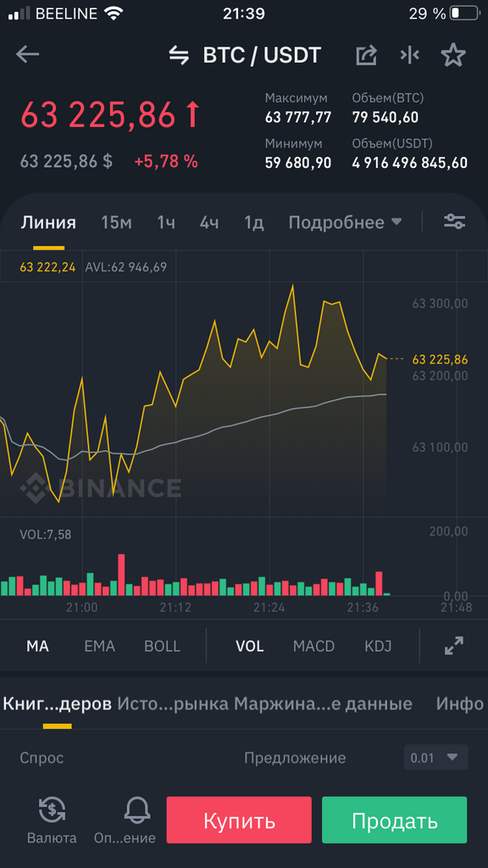Tap the 21:24 time label on chart

pyautogui.click(x=269, y=607)
